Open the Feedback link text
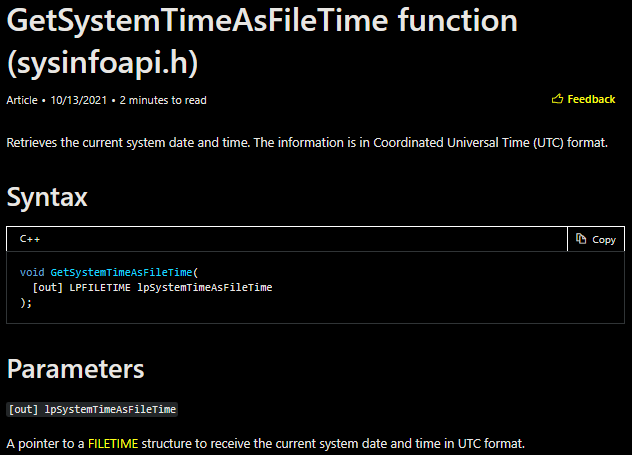 (x=591, y=99)
